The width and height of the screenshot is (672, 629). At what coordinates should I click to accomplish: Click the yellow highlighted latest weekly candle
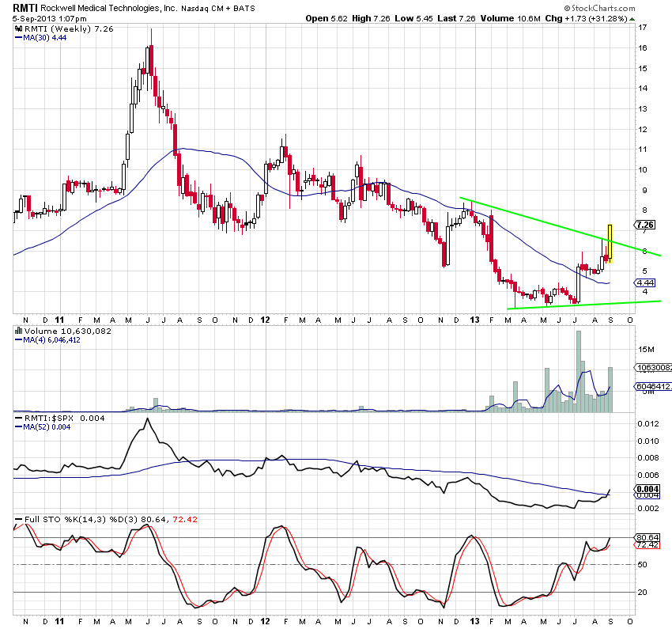coord(610,243)
